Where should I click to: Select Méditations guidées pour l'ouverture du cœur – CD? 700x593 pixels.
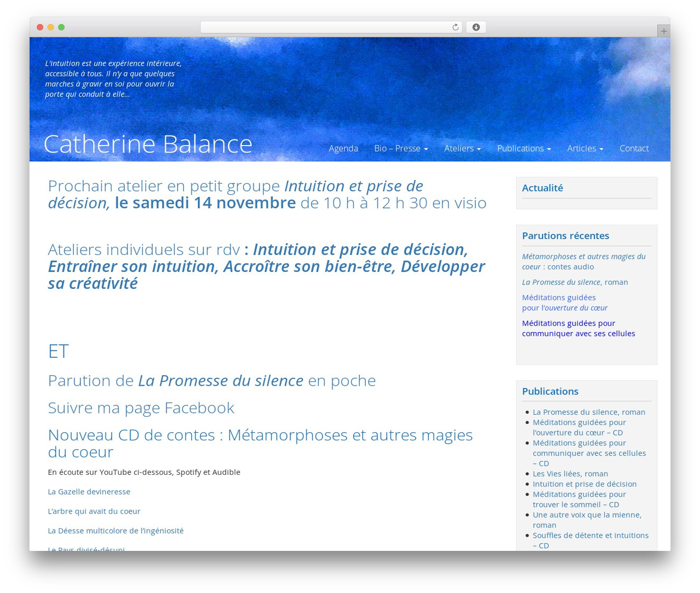pyautogui.click(x=579, y=427)
